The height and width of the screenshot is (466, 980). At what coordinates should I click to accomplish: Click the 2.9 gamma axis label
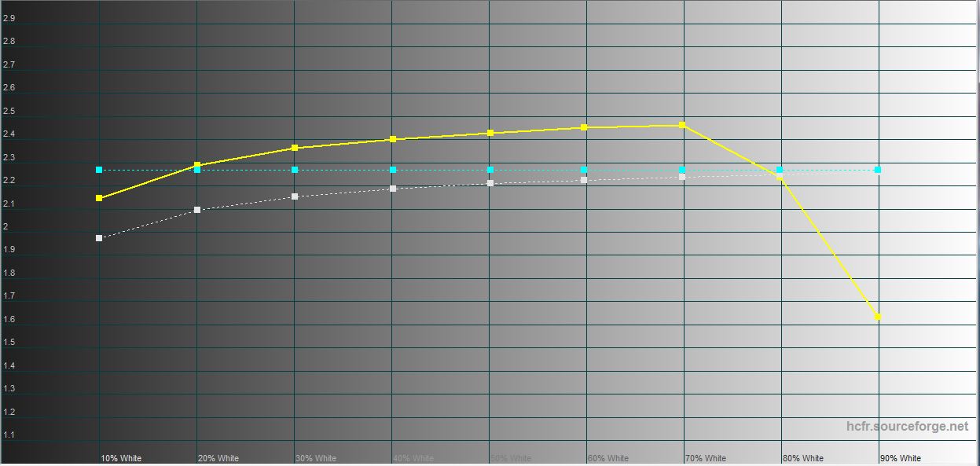9,18
